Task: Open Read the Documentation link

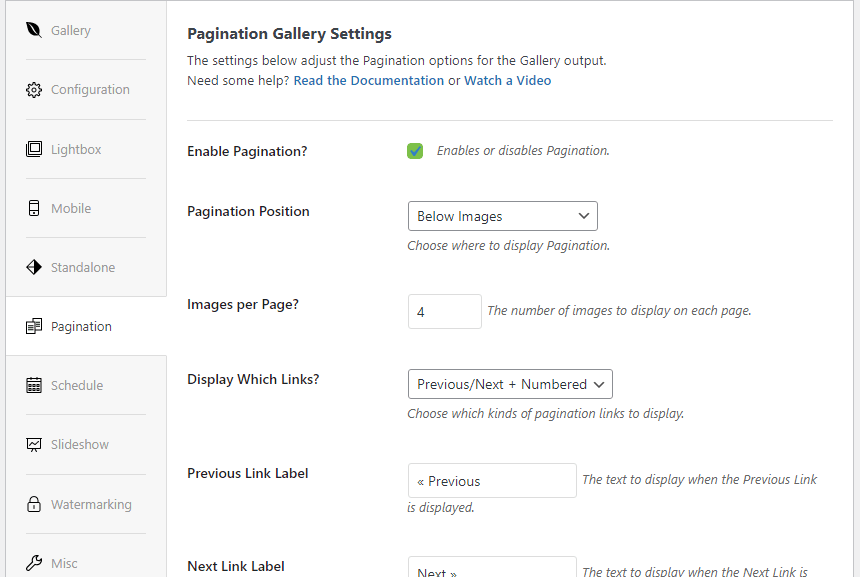Action: [368, 80]
